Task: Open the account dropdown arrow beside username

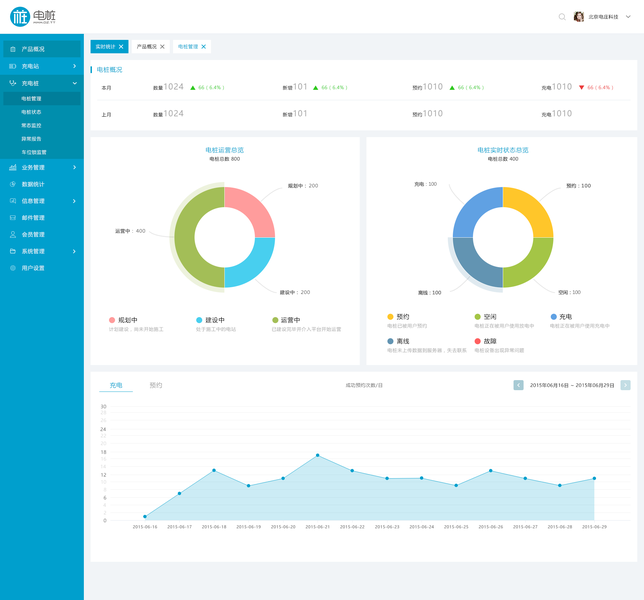Action: pos(628,17)
